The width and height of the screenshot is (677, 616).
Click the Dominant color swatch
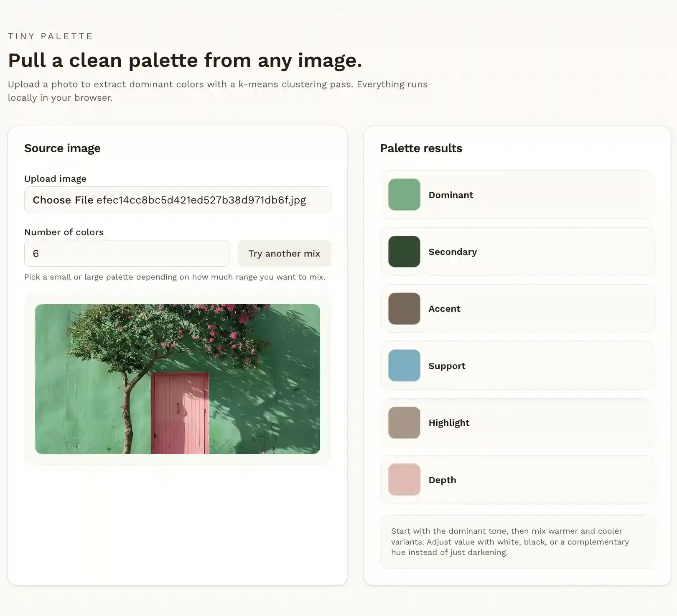click(403, 194)
